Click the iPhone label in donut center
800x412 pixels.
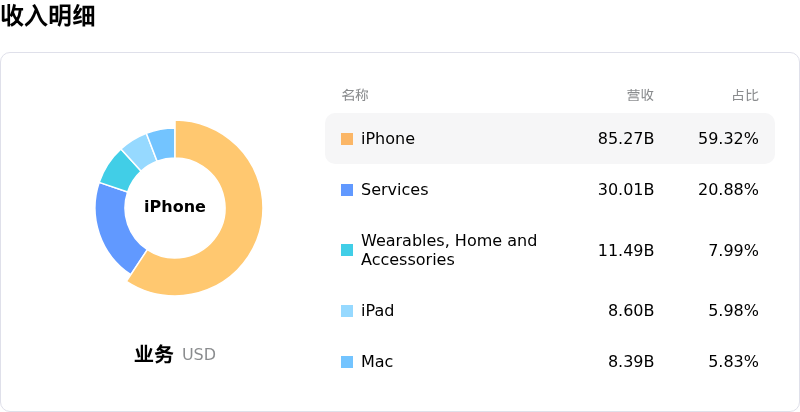[175, 207]
